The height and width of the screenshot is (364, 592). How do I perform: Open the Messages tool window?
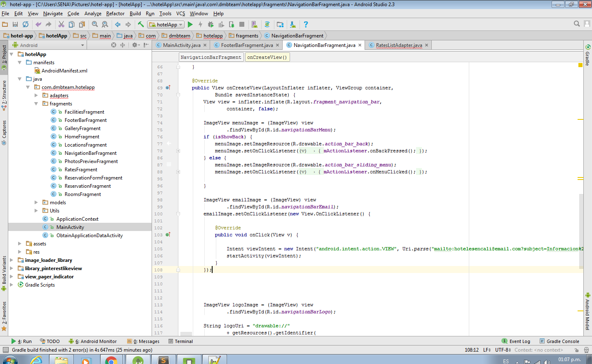click(x=143, y=341)
